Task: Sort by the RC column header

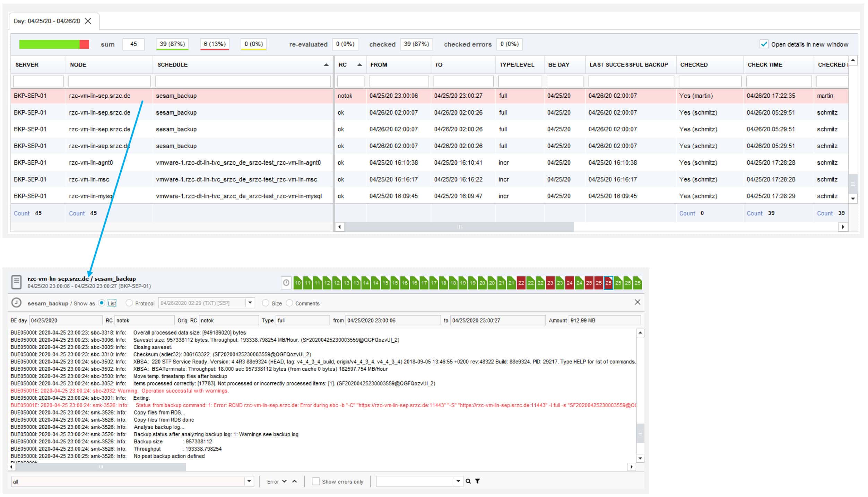Action: tap(342, 65)
